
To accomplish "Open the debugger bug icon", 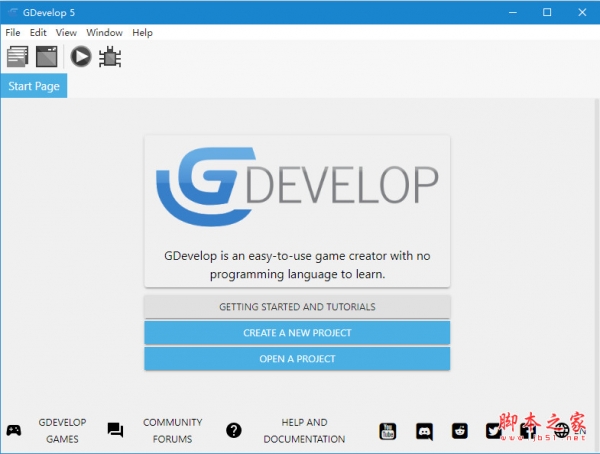I will (110, 57).
